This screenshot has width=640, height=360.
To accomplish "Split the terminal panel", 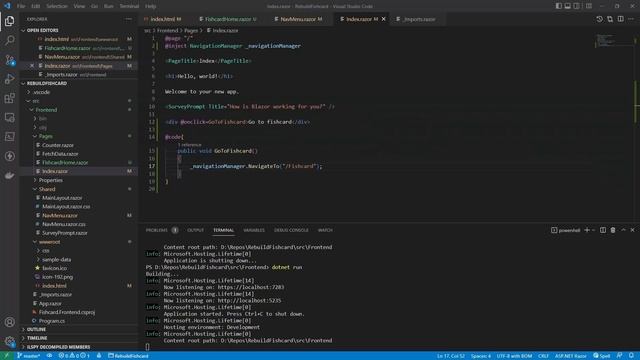I will pyautogui.click(x=603, y=230).
